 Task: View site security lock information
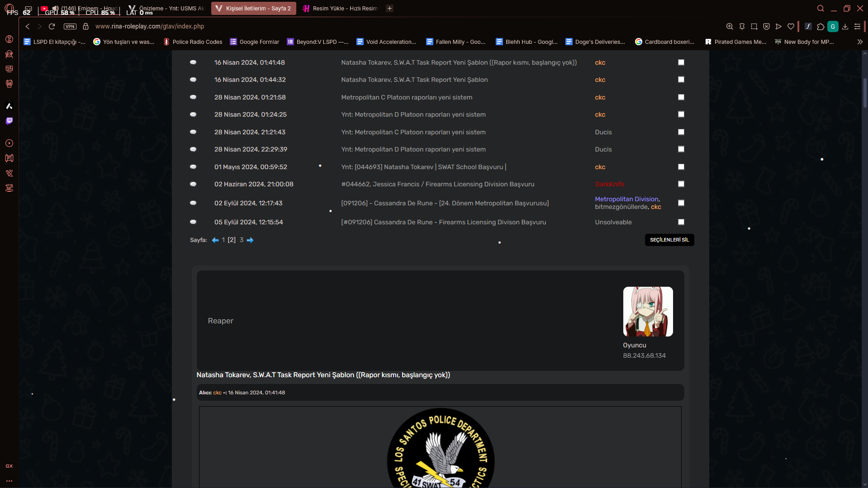[x=85, y=26]
